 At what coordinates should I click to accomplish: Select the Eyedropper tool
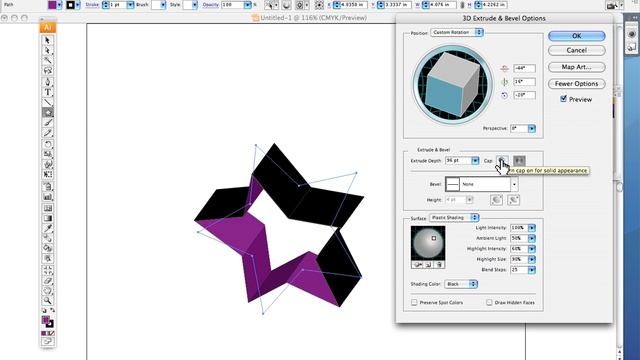[47, 228]
